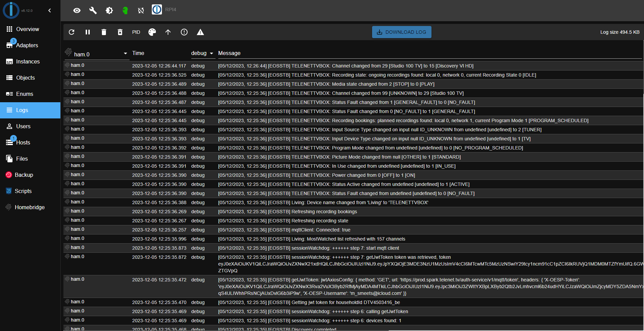Click the up arrow icon in the log toolbar

tap(168, 32)
